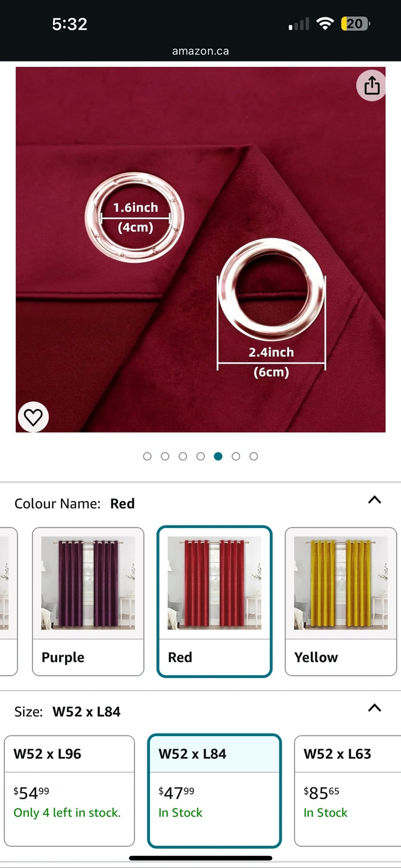Collapse the Colour Name section chevron
This screenshot has height=868, width=401.
(375, 500)
